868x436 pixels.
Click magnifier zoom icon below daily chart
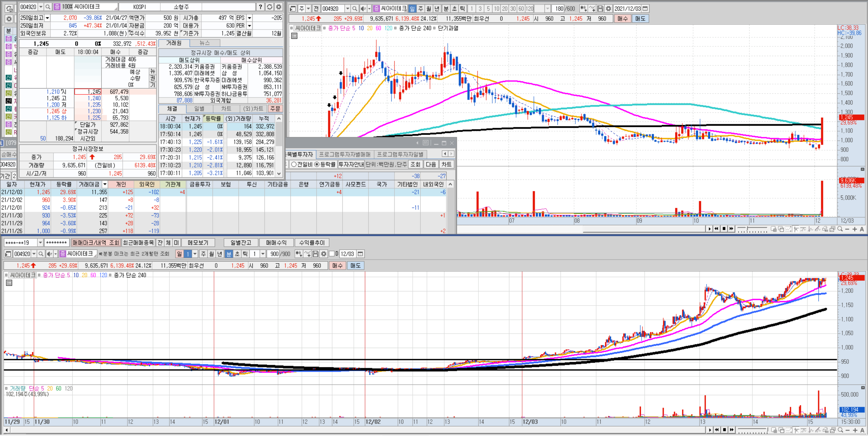(x=840, y=229)
